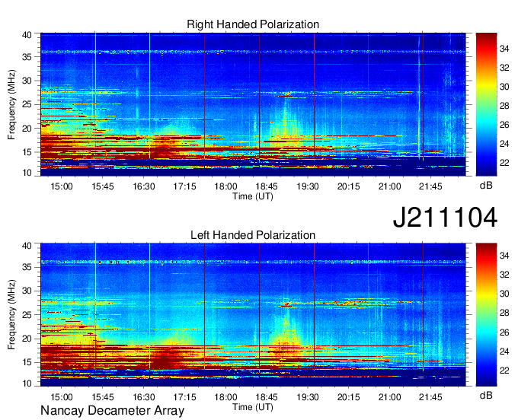518x420 pixels.
Task: Click the 16:30 tick under the Right Handed plot
Action: [x=144, y=186]
